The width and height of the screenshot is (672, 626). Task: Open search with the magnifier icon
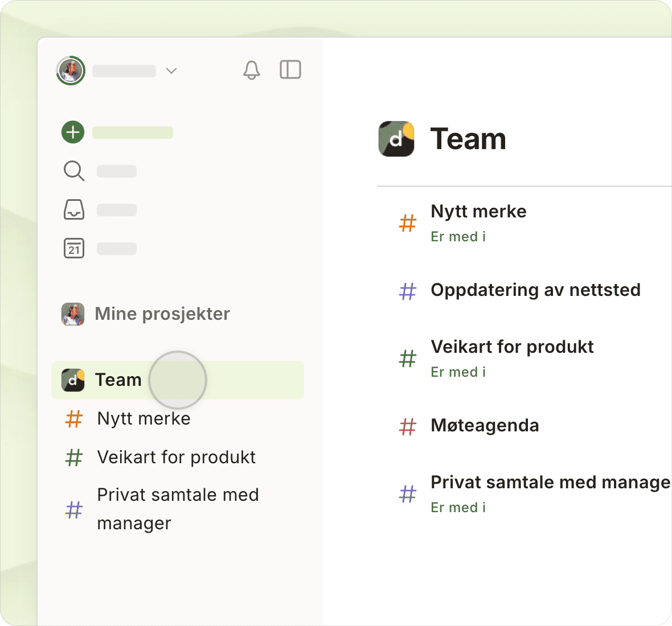[x=74, y=171]
